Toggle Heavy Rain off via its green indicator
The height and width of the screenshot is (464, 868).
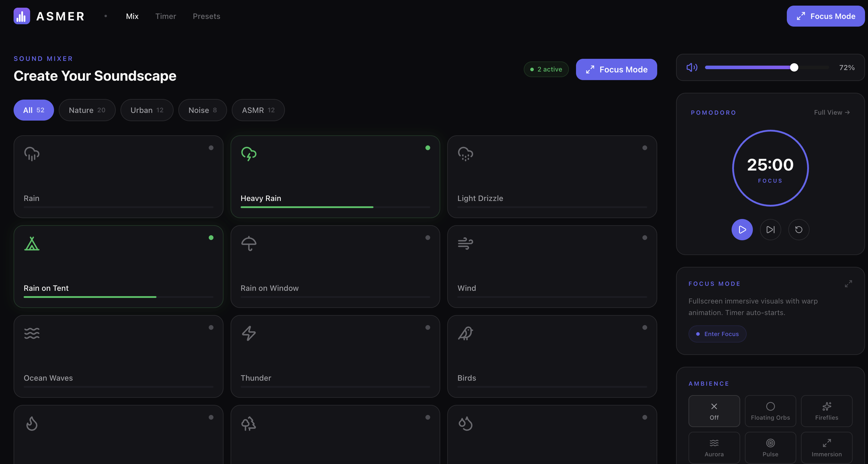428,147
